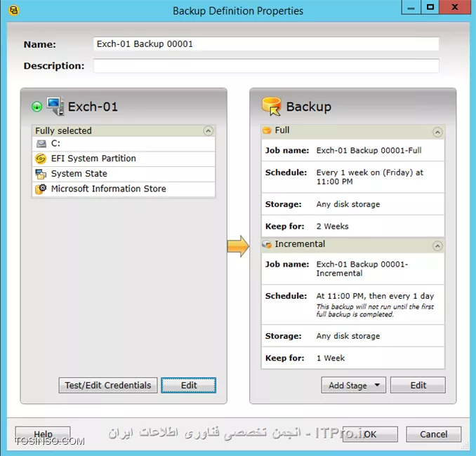The width and height of the screenshot is (476, 456).
Task: Minimize the Backup Definition Properties window
Action: (411, 7)
